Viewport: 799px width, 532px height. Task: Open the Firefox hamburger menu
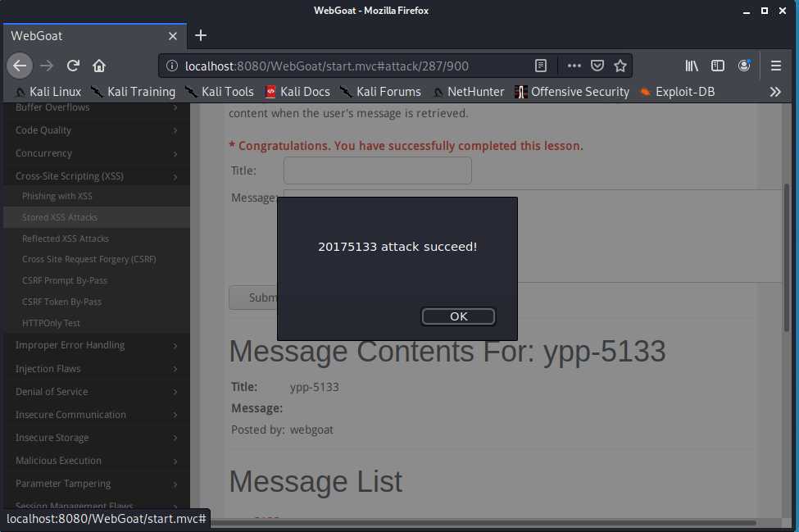(x=775, y=66)
